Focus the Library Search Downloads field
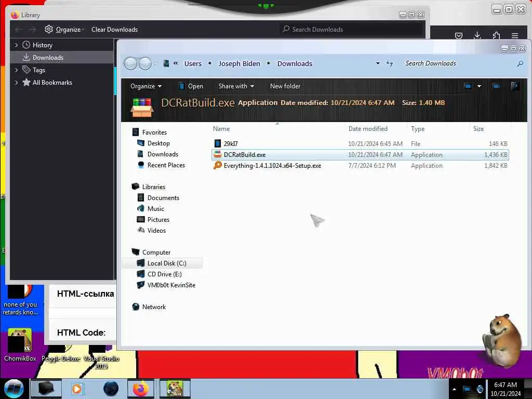The image size is (532, 399). [x=353, y=30]
